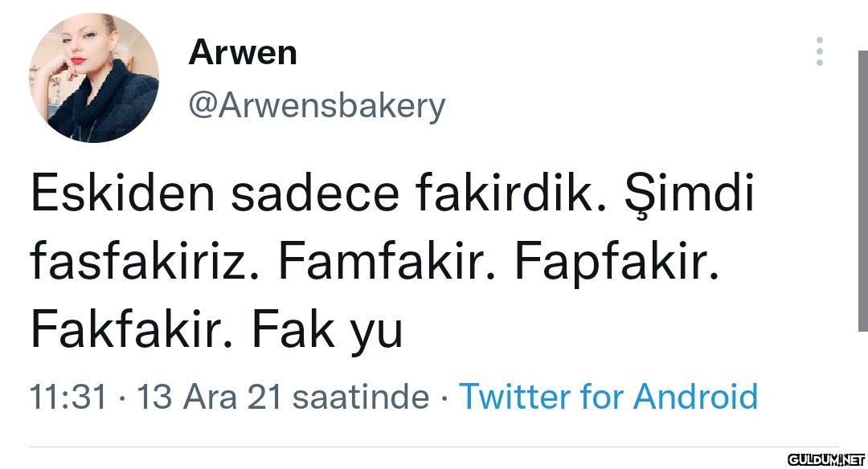868x469 pixels.
Task: Open the three-dot more options menu
Action: click(x=819, y=51)
